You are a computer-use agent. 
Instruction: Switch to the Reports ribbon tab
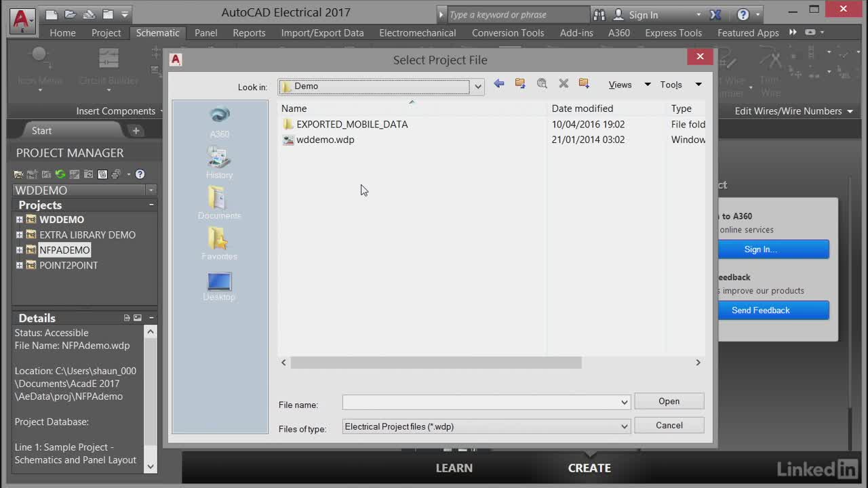pos(249,33)
